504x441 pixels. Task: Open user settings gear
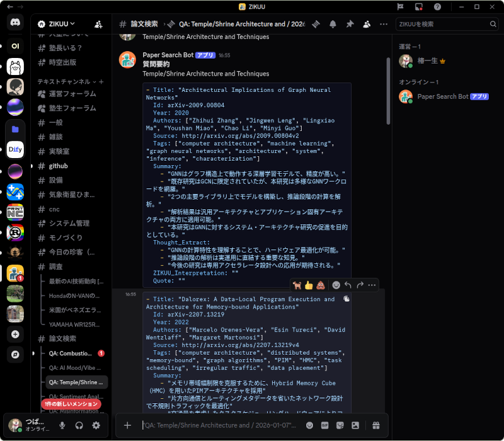coord(96,425)
